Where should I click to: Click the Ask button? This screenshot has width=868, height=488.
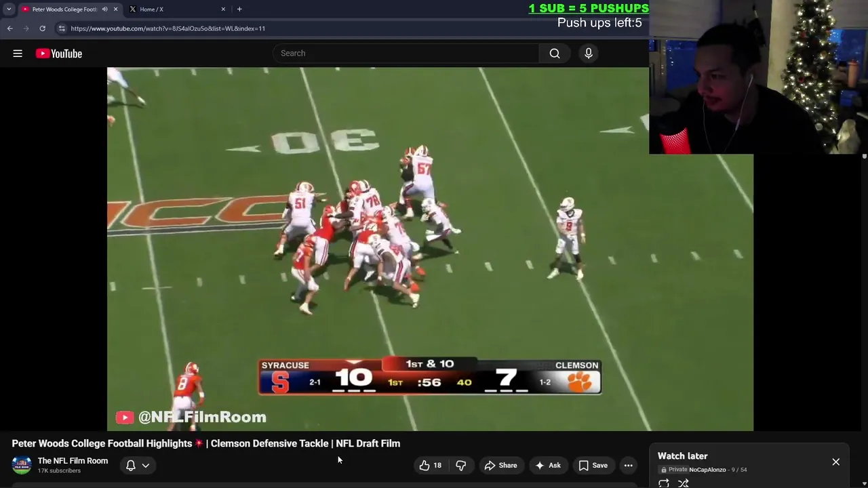548,466
